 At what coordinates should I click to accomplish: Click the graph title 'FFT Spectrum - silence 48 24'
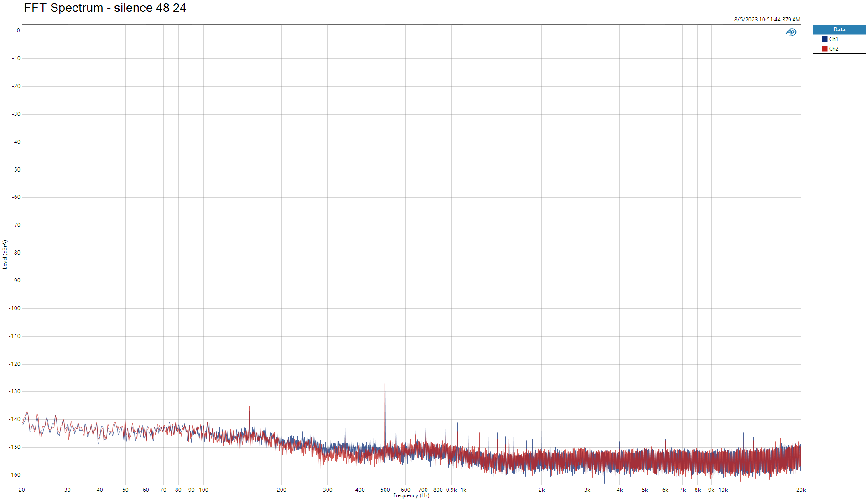105,8
